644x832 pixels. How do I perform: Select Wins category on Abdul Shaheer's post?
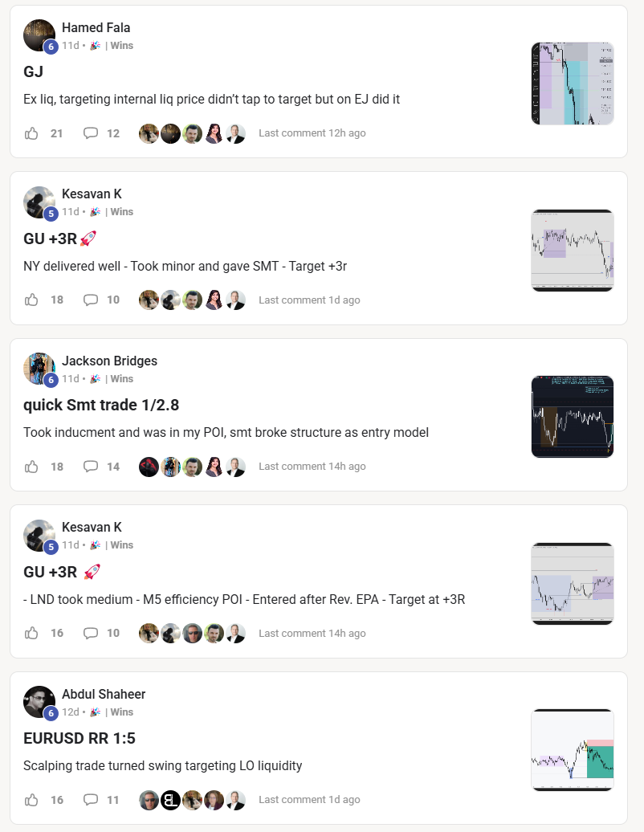click(121, 712)
